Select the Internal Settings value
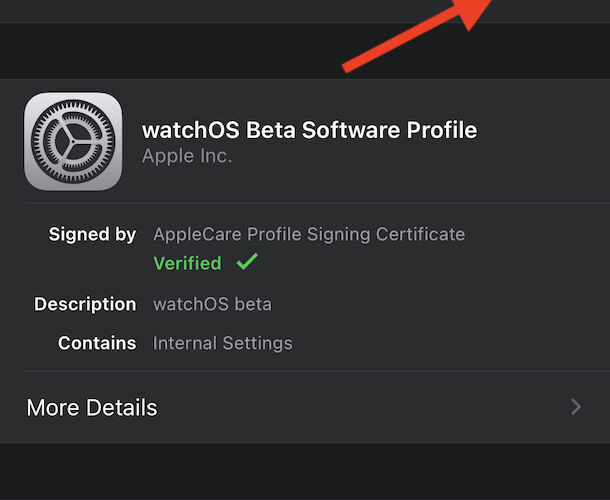Viewport: 610px width, 500px height. pos(223,343)
